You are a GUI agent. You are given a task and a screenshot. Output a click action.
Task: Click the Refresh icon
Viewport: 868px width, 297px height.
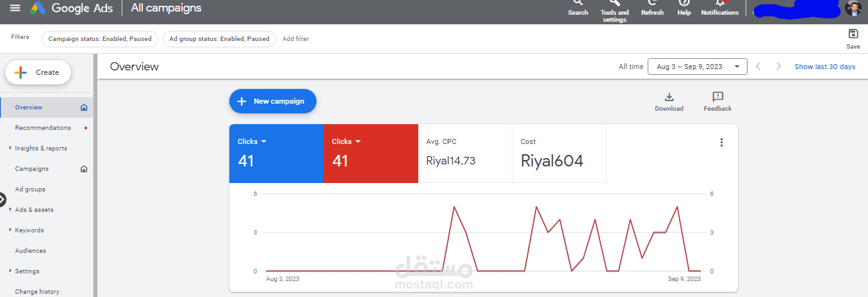click(652, 4)
